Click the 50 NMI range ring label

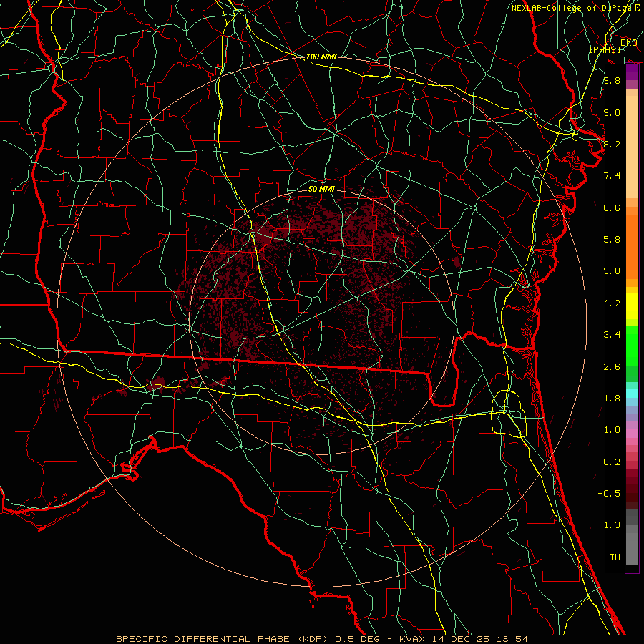pyautogui.click(x=321, y=189)
